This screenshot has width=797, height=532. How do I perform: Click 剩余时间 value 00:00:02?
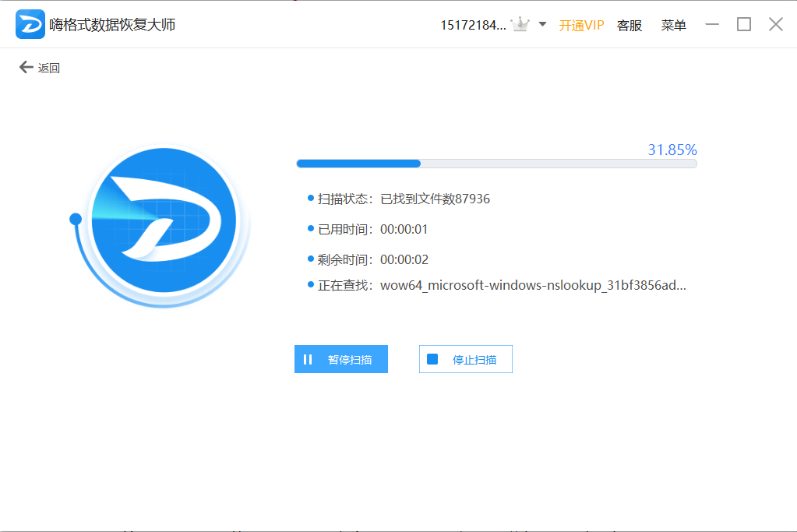[404, 259]
